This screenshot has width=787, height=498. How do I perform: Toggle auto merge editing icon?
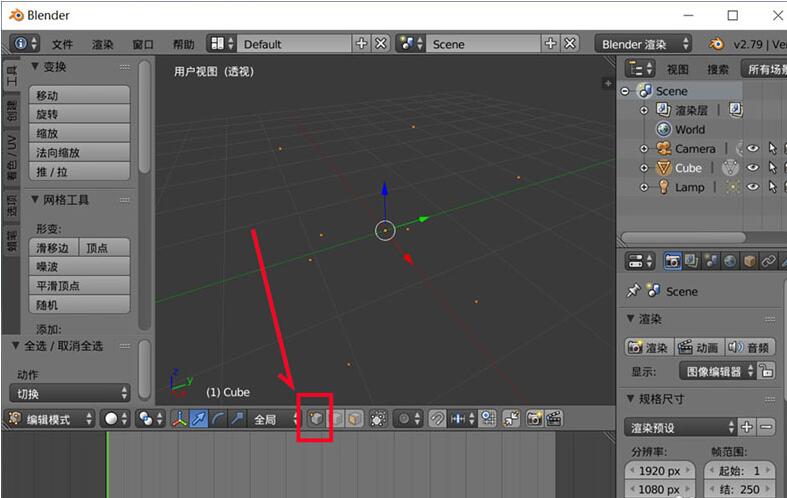(x=511, y=418)
